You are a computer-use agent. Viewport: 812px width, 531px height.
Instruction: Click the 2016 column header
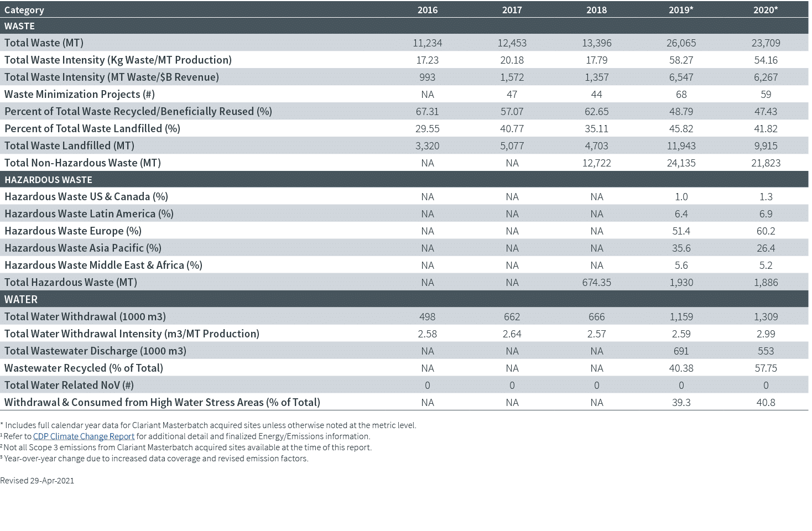pyautogui.click(x=428, y=9)
